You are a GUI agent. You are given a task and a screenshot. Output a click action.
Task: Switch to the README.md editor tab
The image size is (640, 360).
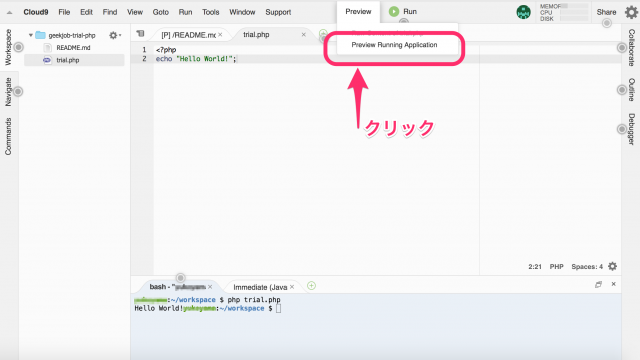click(x=188, y=35)
